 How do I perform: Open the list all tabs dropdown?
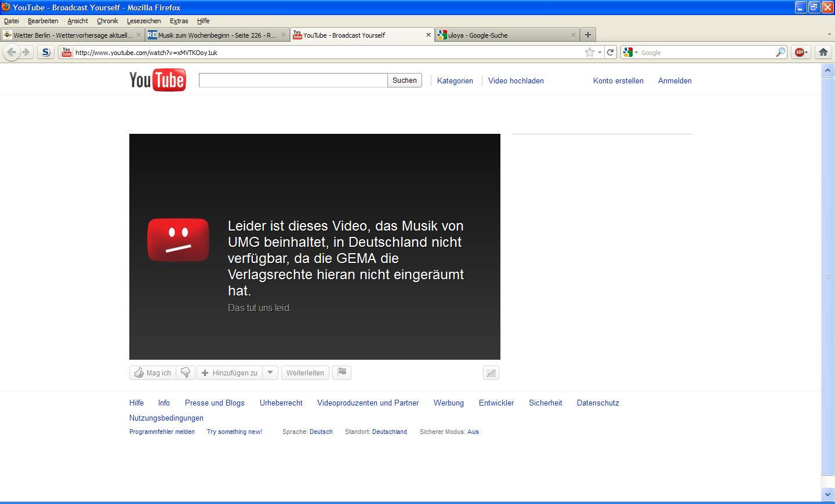[x=829, y=35]
